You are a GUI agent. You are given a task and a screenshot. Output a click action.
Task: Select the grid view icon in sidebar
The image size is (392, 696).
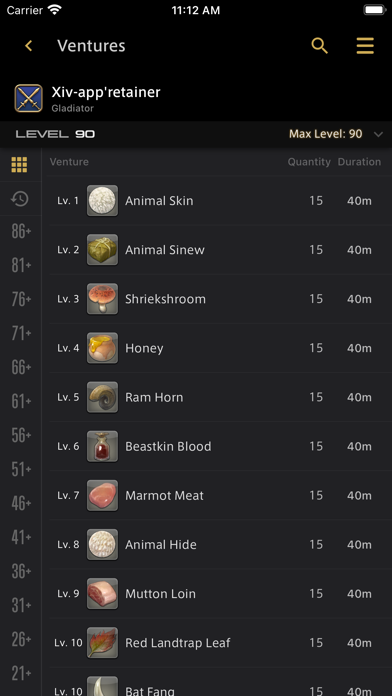[x=19, y=165]
